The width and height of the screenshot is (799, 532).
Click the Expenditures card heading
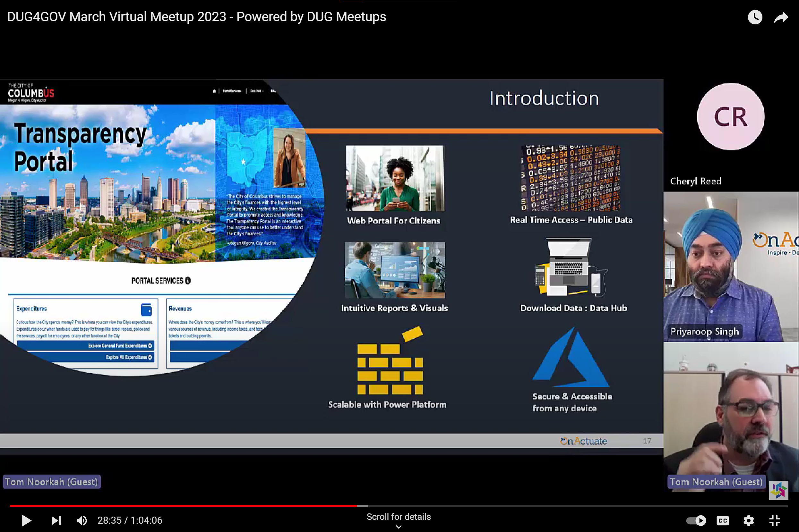tap(31, 308)
